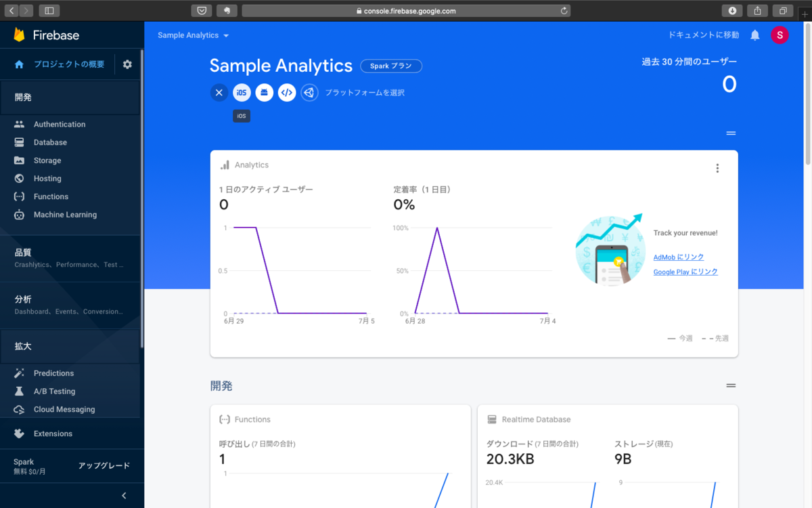Show Safari tab overview

(783, 11)
